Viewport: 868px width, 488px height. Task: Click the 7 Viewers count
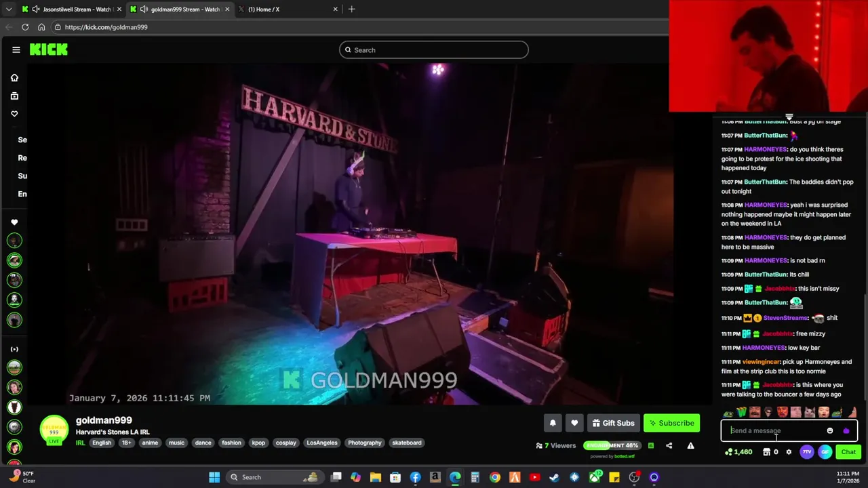(556, 445)
